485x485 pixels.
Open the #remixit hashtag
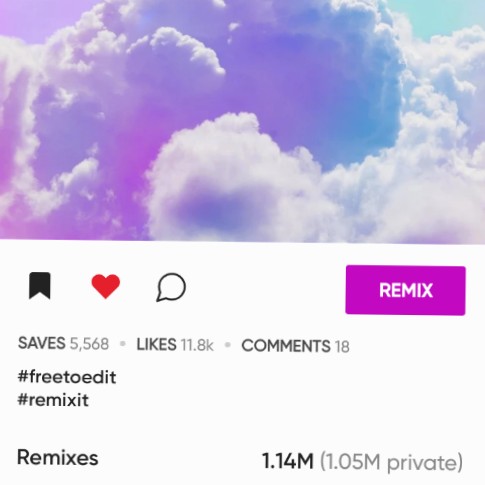(53, 399)
